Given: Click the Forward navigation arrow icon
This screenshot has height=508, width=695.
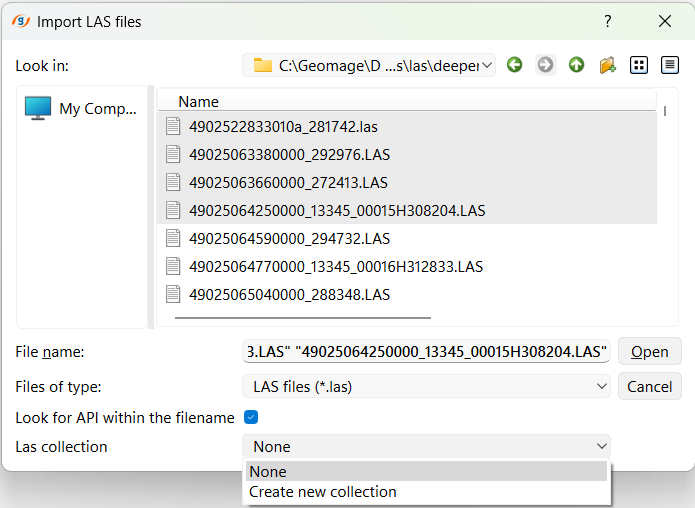Looking at the screenshot, I should [x=546, y=65].
